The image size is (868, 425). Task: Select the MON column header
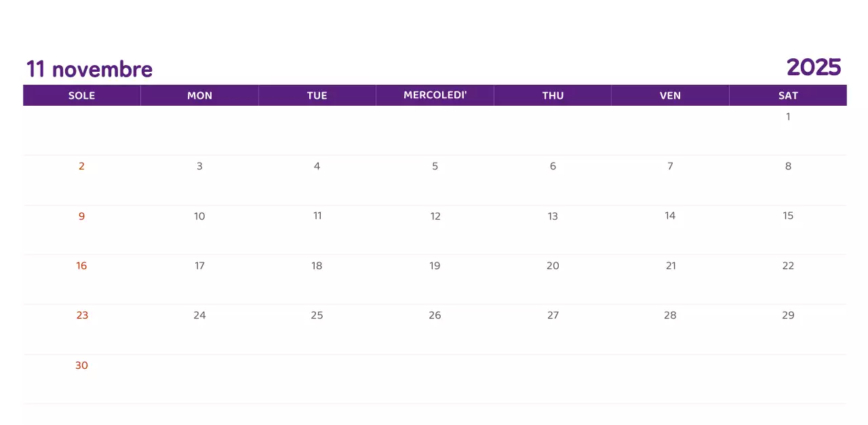[199, 96]
